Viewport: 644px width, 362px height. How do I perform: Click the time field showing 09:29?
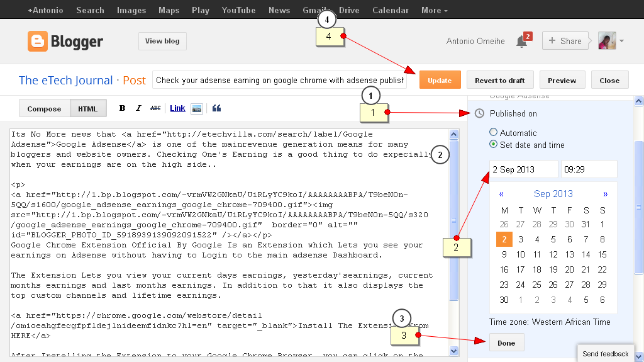(x=589, y=169)
